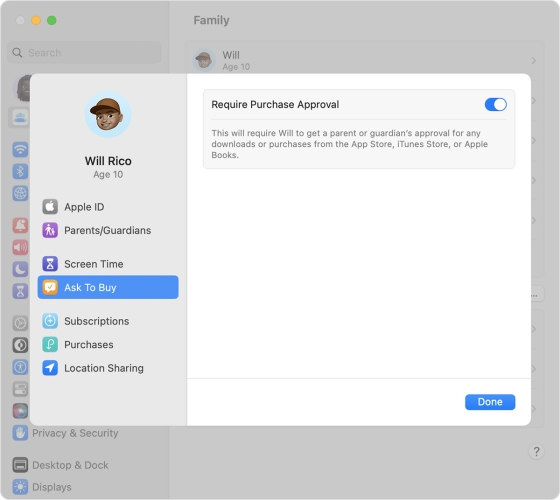This screenshot has width=560, height=500.
Task: Click the Privacy & Security hand icon
Action: [20, 433]
